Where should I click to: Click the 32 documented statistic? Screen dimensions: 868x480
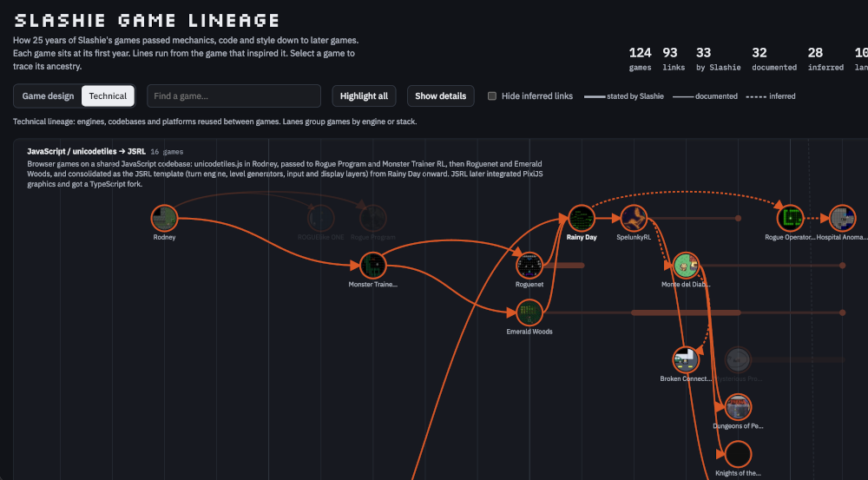pyautogui.click(x=774, y=59)
